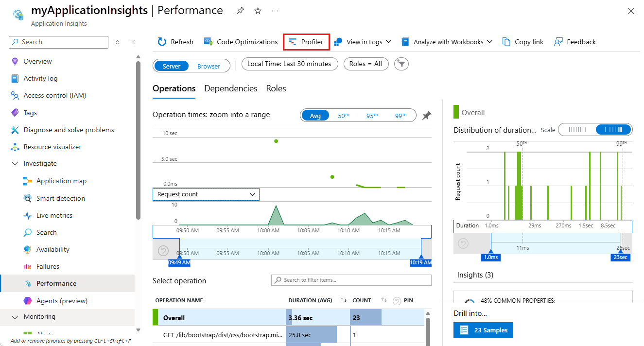Switch the distribution scale to linear
This screenshot has width=644, height=346.
coord(577,130)
